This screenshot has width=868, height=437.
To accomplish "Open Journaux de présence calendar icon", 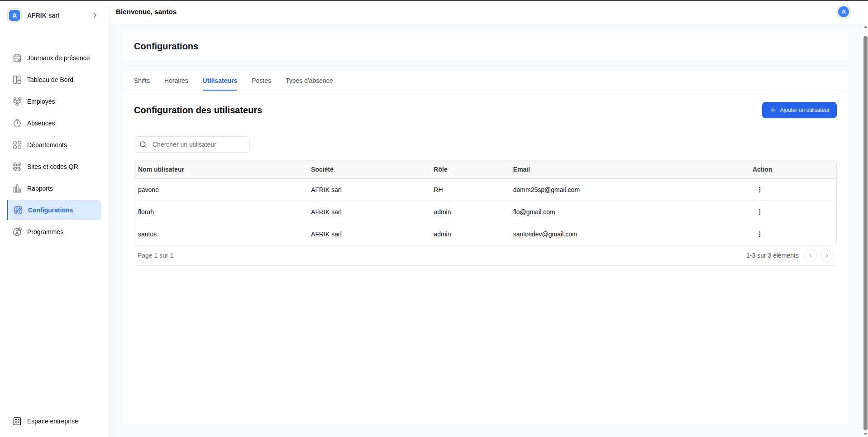I will (x=17, y=58).
